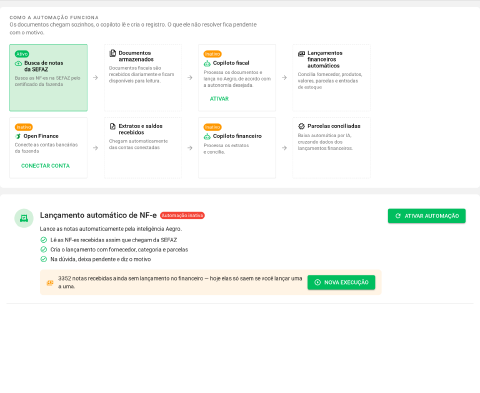Click the cloud icon beside Busca de notas da SEFAZ

(x=18, y=63)
